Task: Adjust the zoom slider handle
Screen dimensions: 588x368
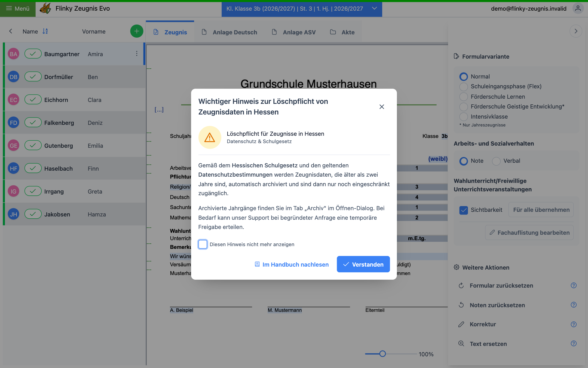Action: 382,354
